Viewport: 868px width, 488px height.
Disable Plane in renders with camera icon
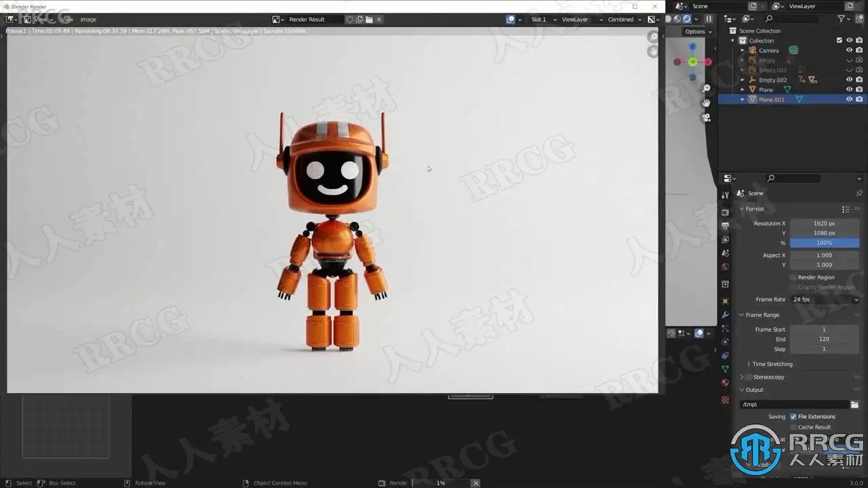point(859,89)
